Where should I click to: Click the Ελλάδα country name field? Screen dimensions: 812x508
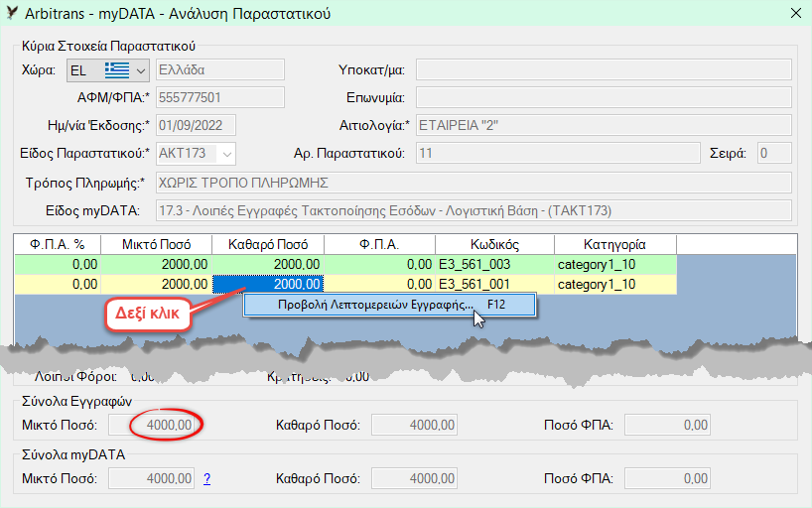pos(220,69)
